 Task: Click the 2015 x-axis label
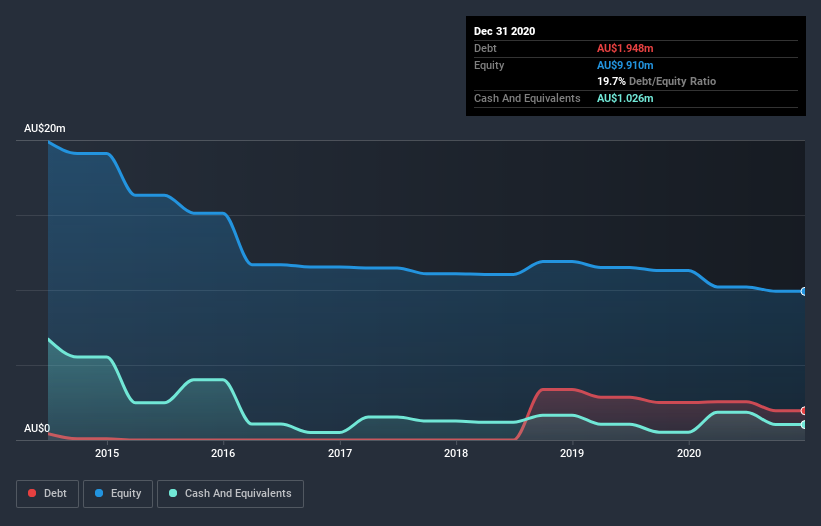pos(107,453)
